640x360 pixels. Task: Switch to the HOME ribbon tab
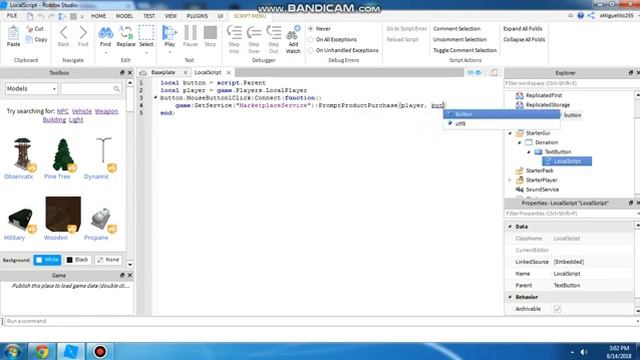pos(98,16)
